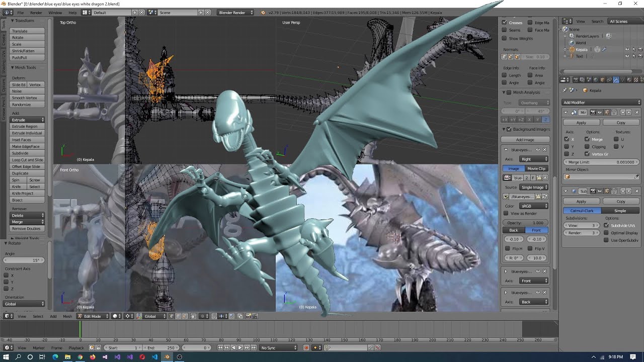Enable the Seams overlay checkbox
644x362 pixels.
pos(505,30)
